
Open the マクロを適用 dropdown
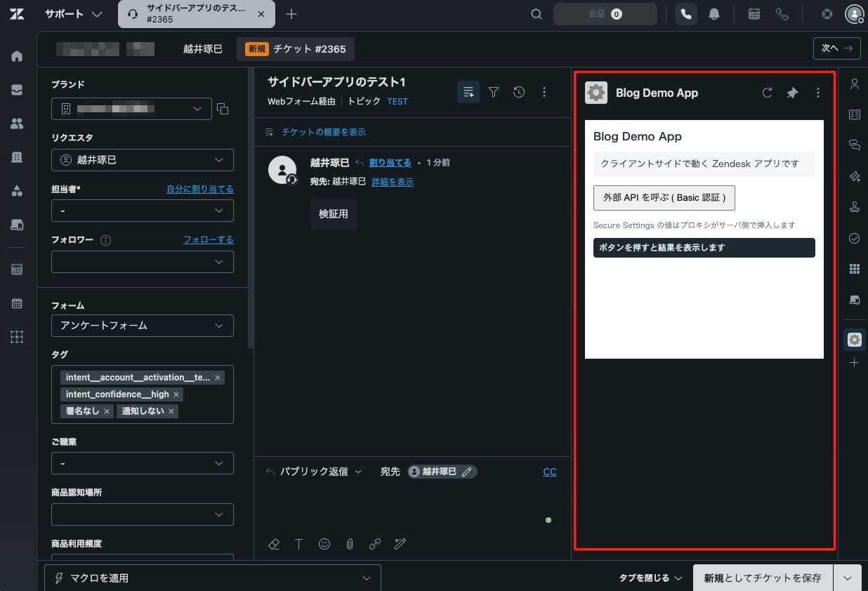click(x=212, y=578)
